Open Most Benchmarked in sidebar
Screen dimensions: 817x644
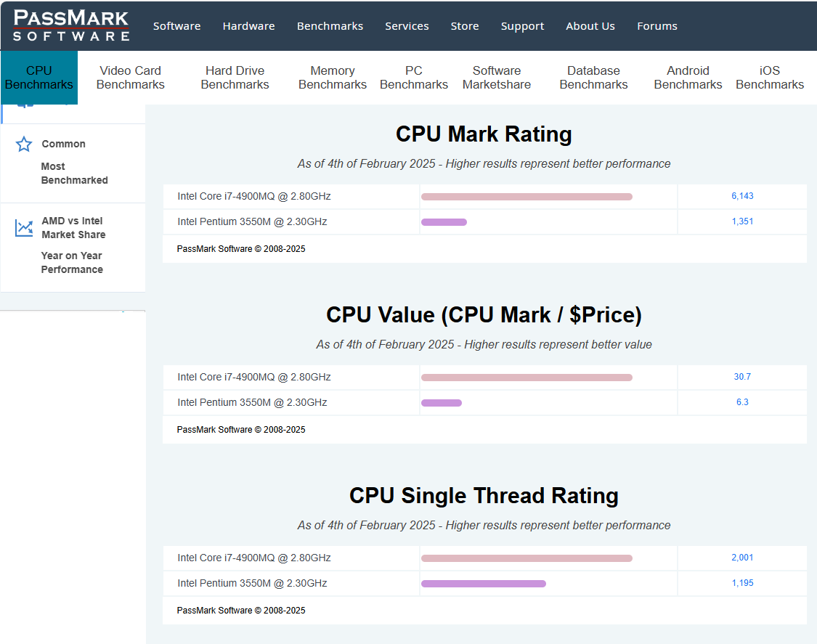point(75,173)
